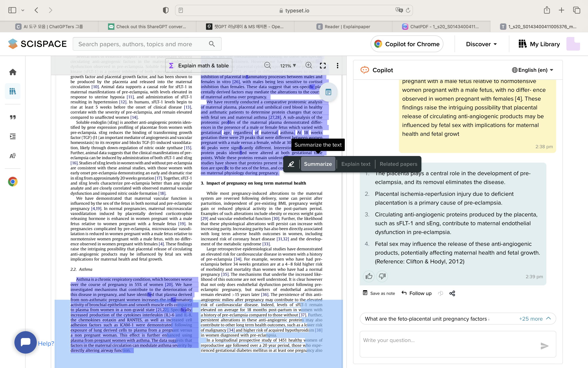Viewport: 588px width, 368px height.
Task: Open the English (en) language dropdown
Action: [533, 70]
